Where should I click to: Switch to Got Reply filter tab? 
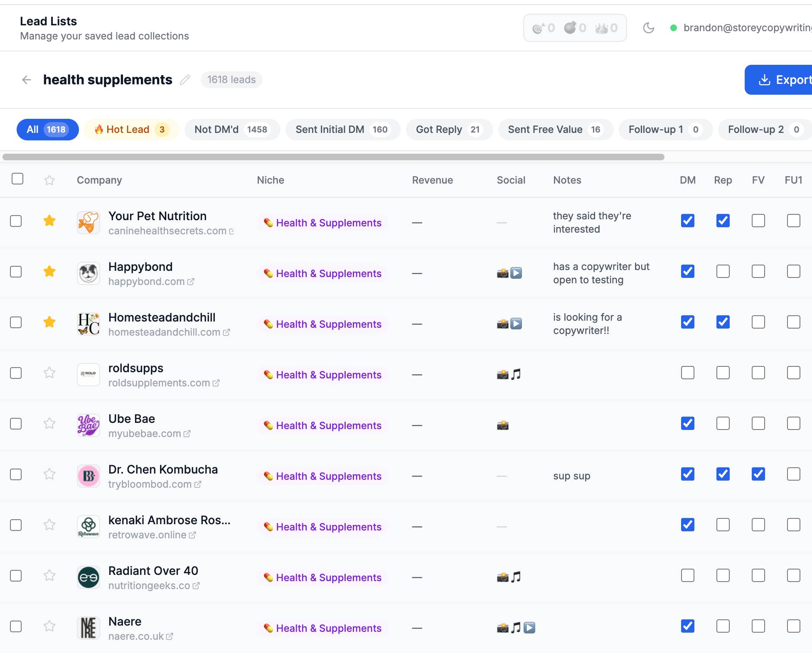click(x=449, y=130)
